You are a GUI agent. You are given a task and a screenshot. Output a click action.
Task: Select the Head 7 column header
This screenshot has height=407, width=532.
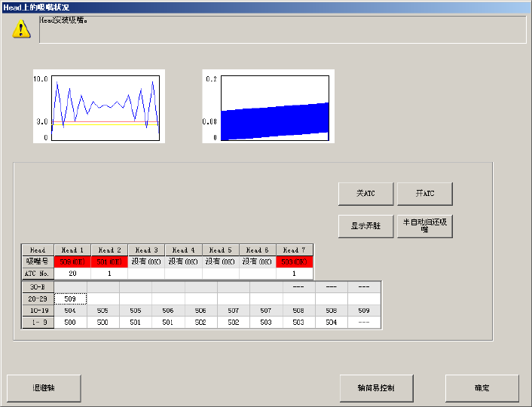(294, 249)
